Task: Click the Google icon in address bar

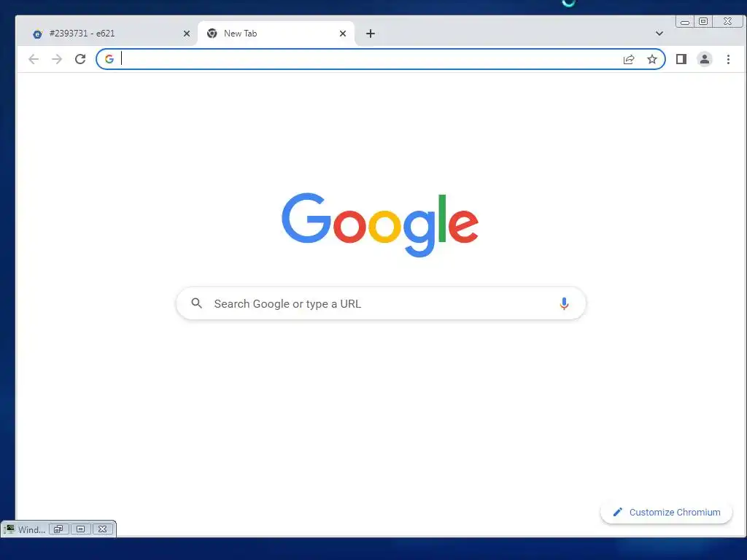Action: (109, 59)
